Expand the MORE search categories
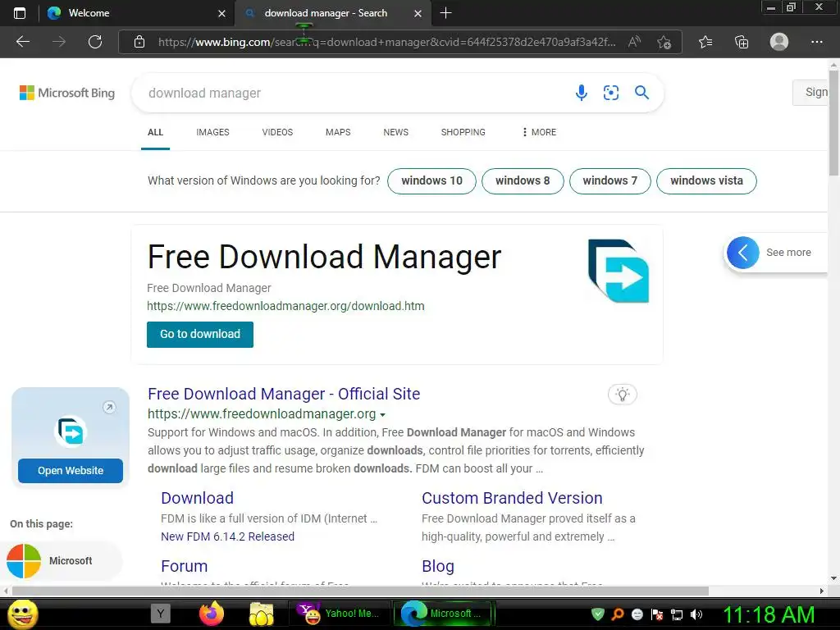 click(540, 132)
